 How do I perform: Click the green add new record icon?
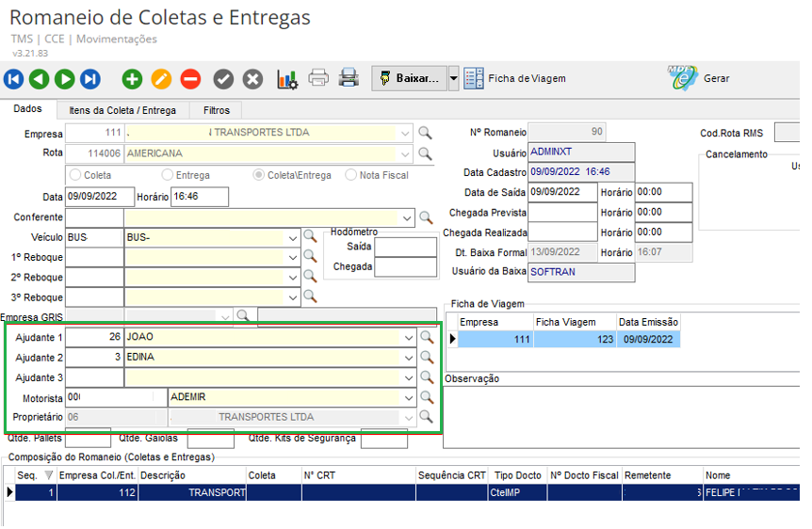click(132, 79)
